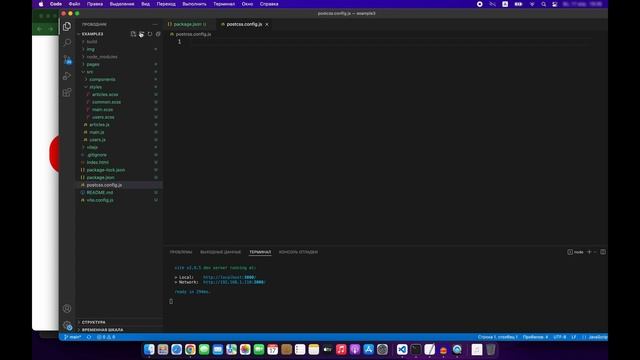Switch to Проблемы panel tab
Image resolution: width=640 pixels, height=360 pixels.
tap(181, 252)
